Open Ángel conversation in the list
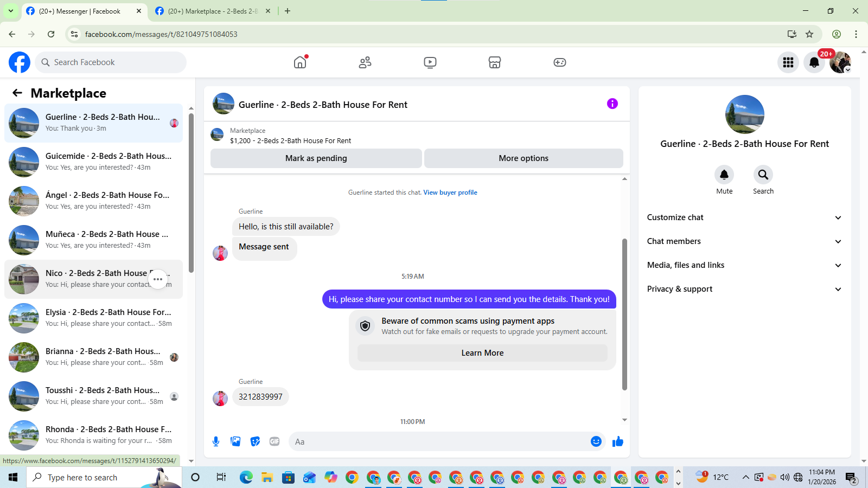The width and height of the screenshot is (868, 488). [x=93, y=201]
